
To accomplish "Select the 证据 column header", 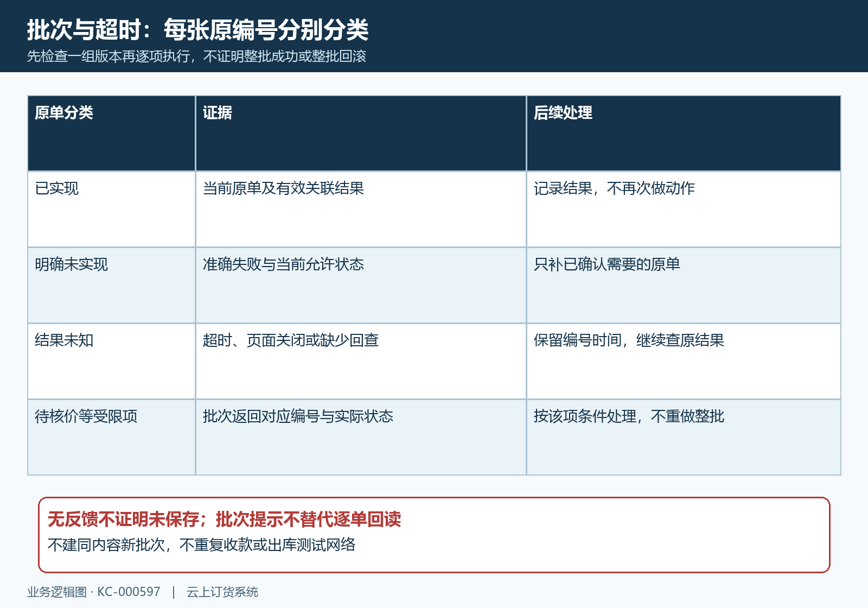I will [x=361, y=134].
